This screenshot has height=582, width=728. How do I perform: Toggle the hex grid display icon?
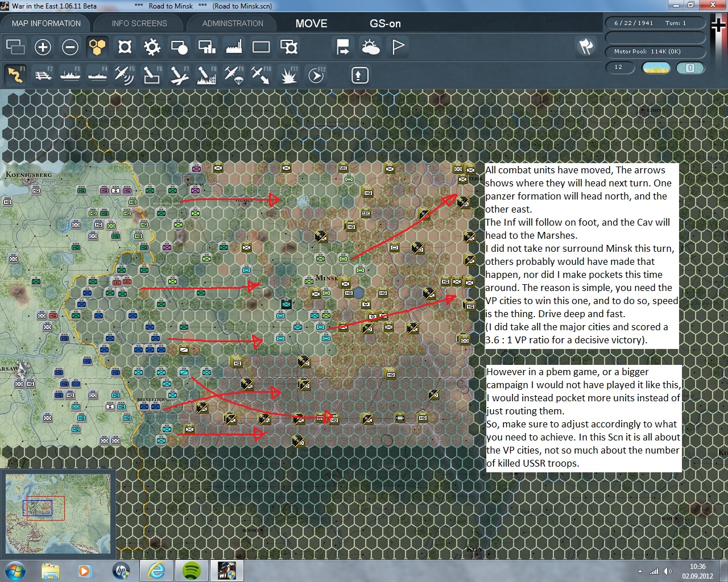[x=97, y=47]
